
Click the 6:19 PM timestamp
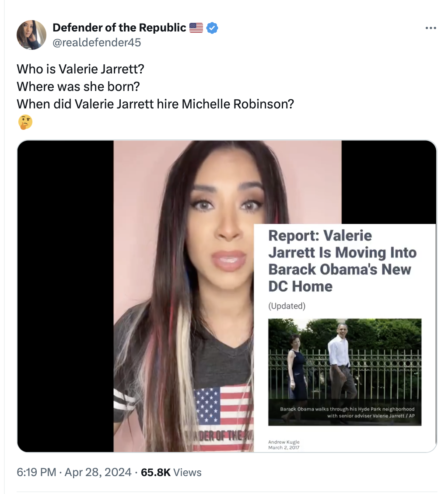(x=36, y=472)
